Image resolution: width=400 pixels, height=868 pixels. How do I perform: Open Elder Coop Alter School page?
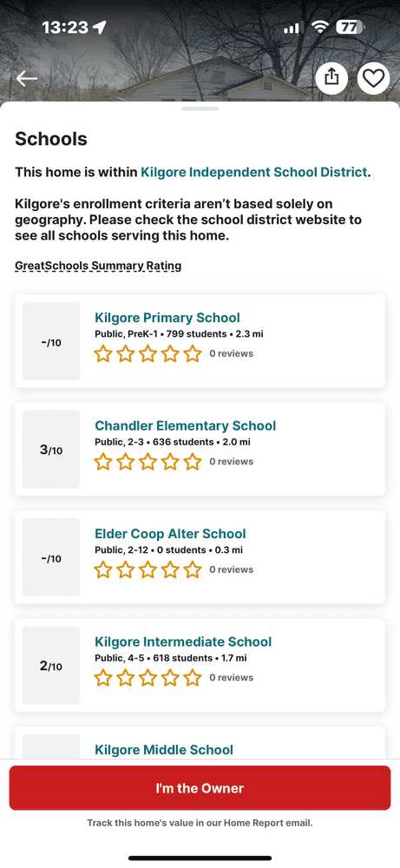pyautogui.click(x=170, y=534)
